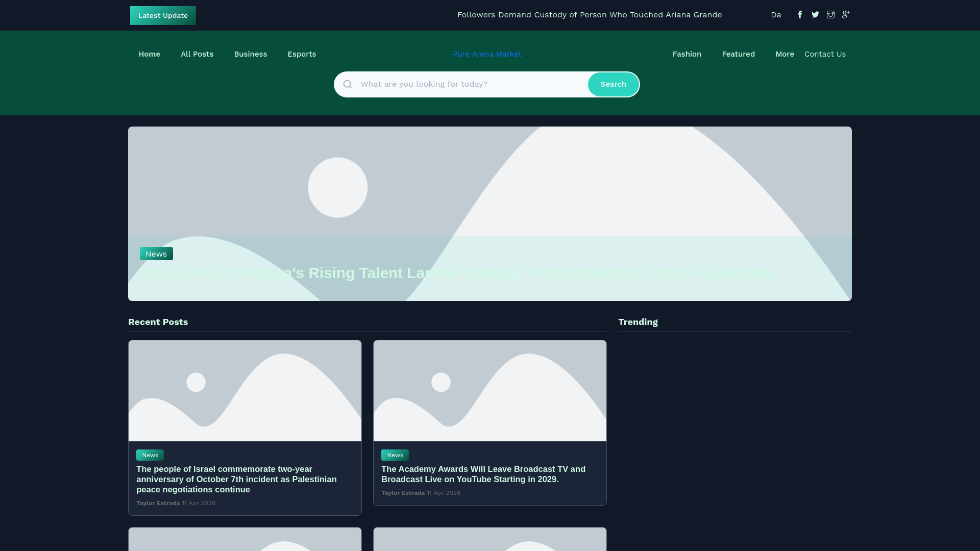Go to the Business category

250,54
